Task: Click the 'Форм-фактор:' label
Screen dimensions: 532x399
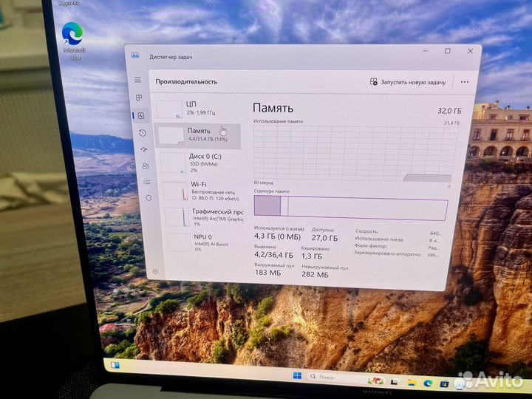Action: (x=370, y=246)
